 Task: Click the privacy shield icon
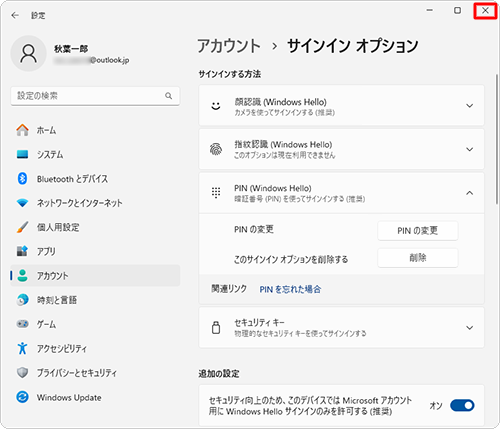click(22, 373)
